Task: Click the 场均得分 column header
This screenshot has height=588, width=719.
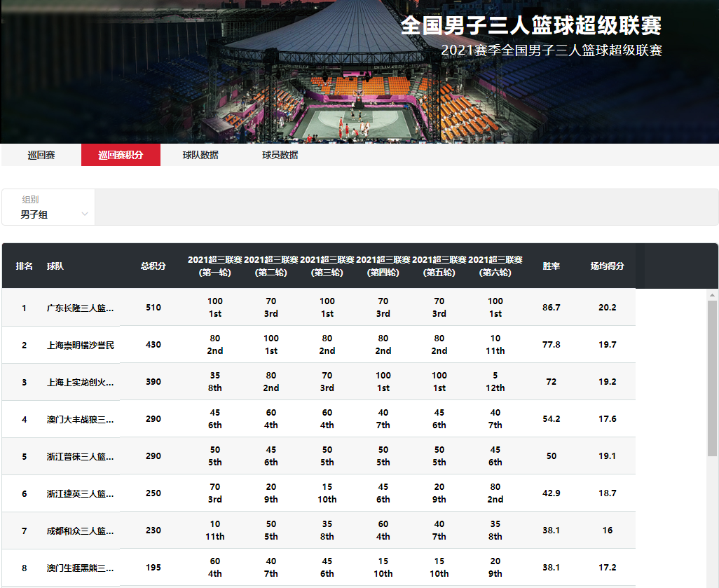Action: (607, 266)
